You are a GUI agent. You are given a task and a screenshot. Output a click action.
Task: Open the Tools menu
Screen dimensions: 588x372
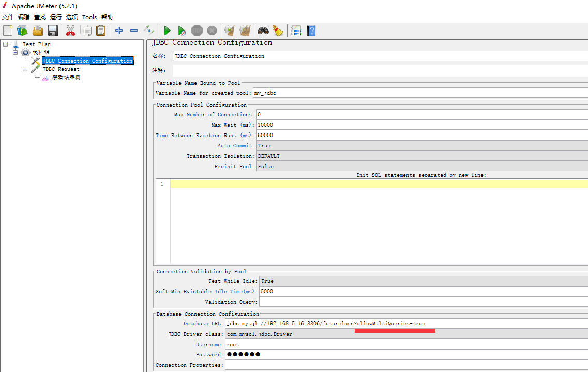point(89,17)
